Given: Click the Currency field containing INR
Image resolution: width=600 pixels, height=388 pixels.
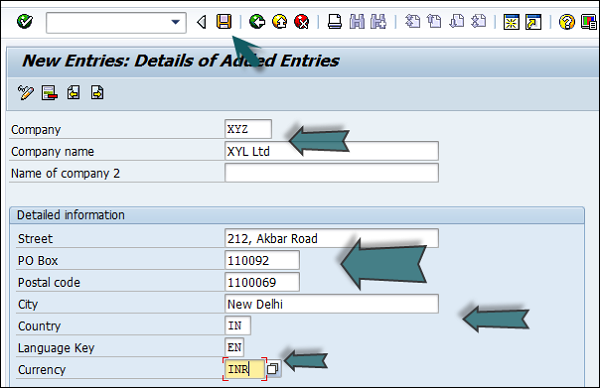Looking at the screenshot, I should (245, 369).
